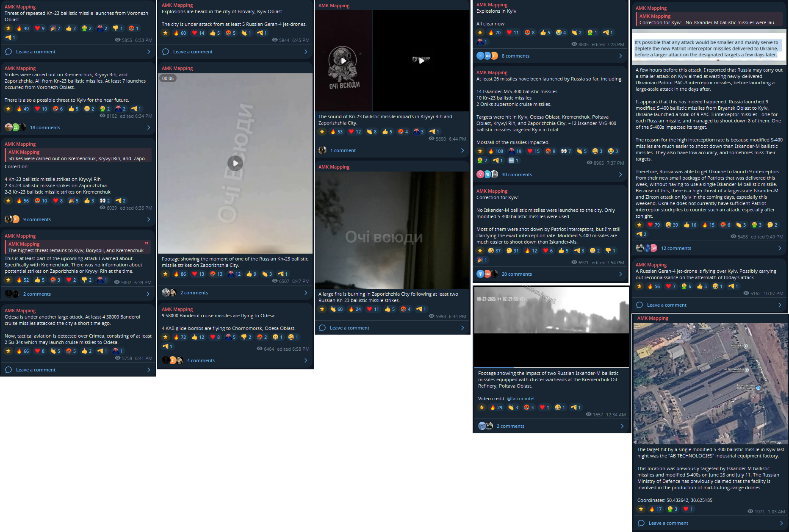This screenshot has width=789, height=532.
Task: Play the dark video beside the soldier logo clip
Action: 421,61
